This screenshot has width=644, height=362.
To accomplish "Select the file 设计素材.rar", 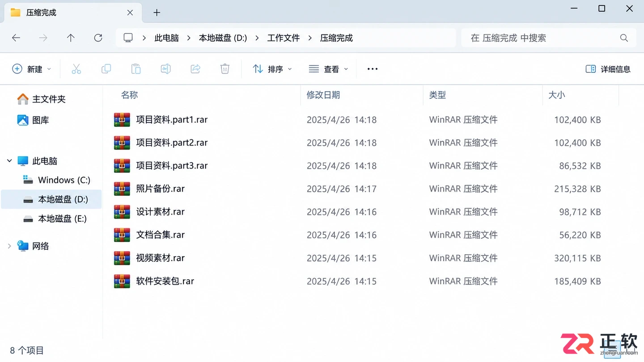I will coord(160,212).
